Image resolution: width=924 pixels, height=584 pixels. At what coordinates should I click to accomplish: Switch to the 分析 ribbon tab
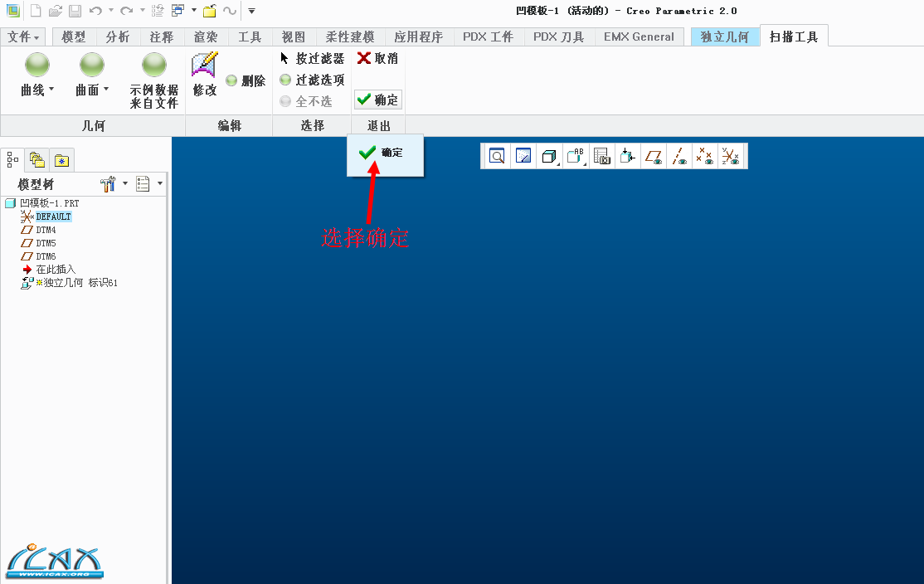click(x=118, y=37)
